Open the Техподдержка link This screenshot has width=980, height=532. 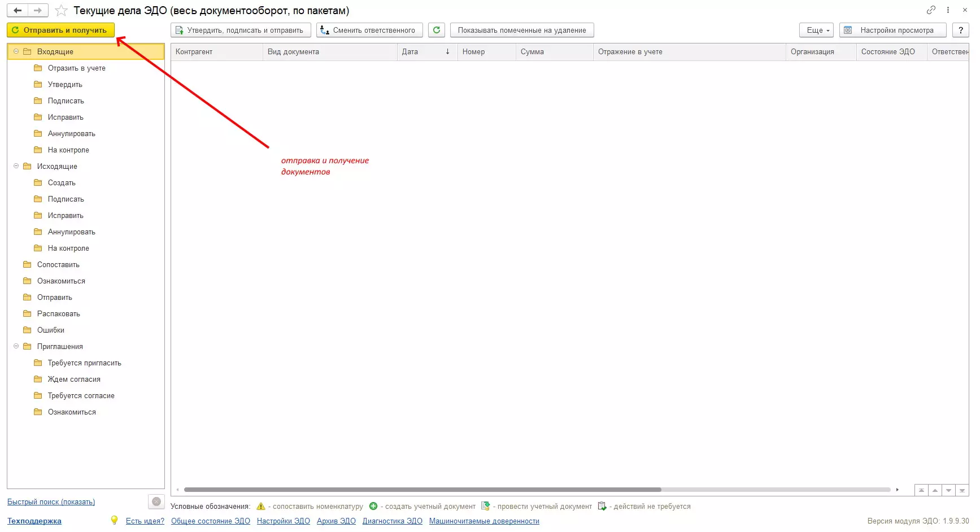[34, 521]
